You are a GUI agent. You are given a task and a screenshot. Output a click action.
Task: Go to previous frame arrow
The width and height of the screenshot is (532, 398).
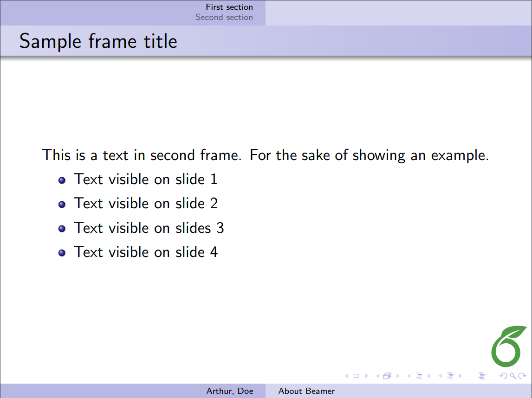pos(377,376)
